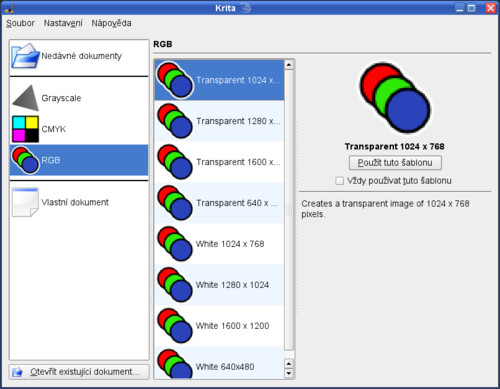The height and width of the screenshot is (389, 500).
Task: Click the Vlastní dokument blank page icon
Action: click(25, 202)
